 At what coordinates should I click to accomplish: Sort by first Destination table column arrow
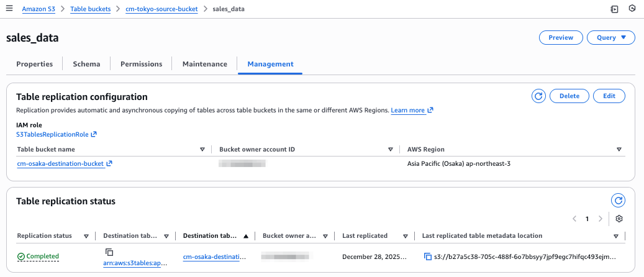coord(166,236)
